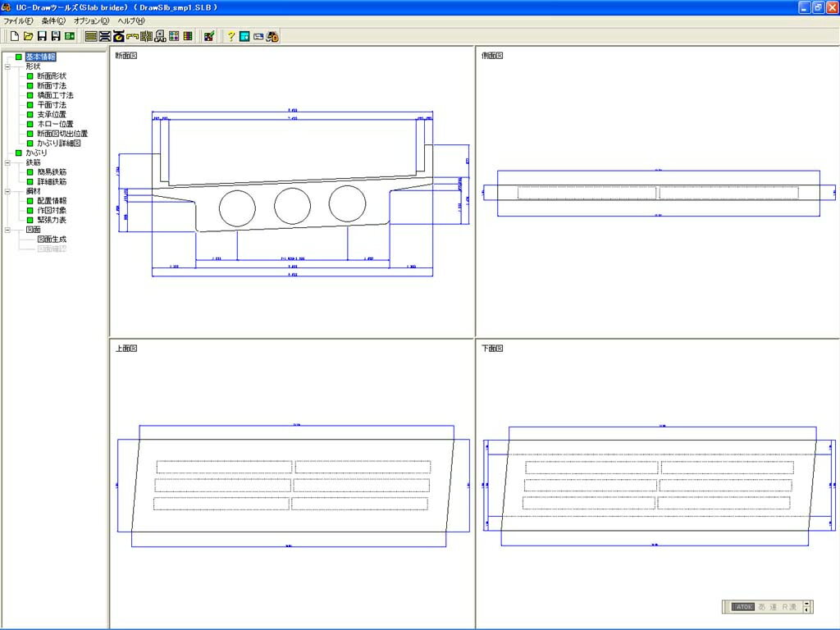
Task: Click the CAD export toolbar icon
Action: 160,35
